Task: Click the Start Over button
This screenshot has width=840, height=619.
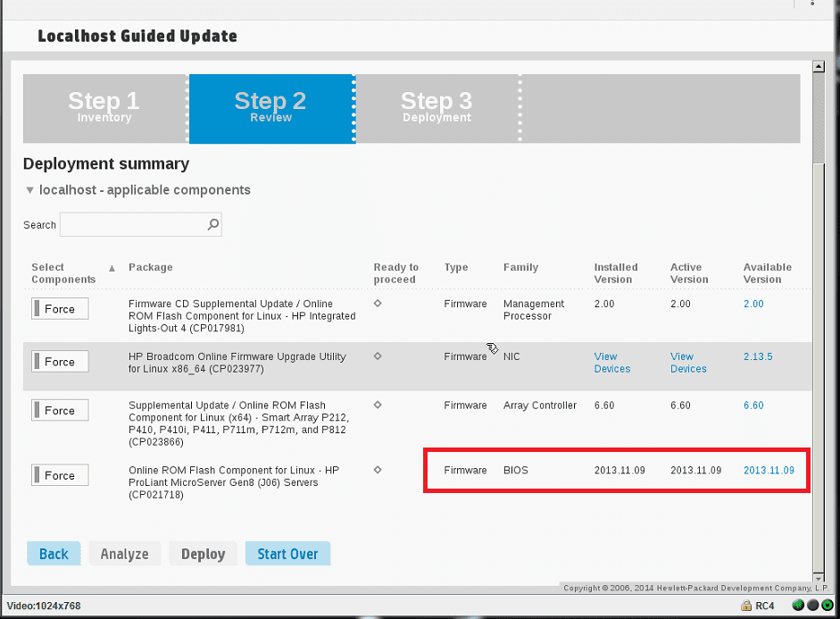Action: [x=287, y=554]
